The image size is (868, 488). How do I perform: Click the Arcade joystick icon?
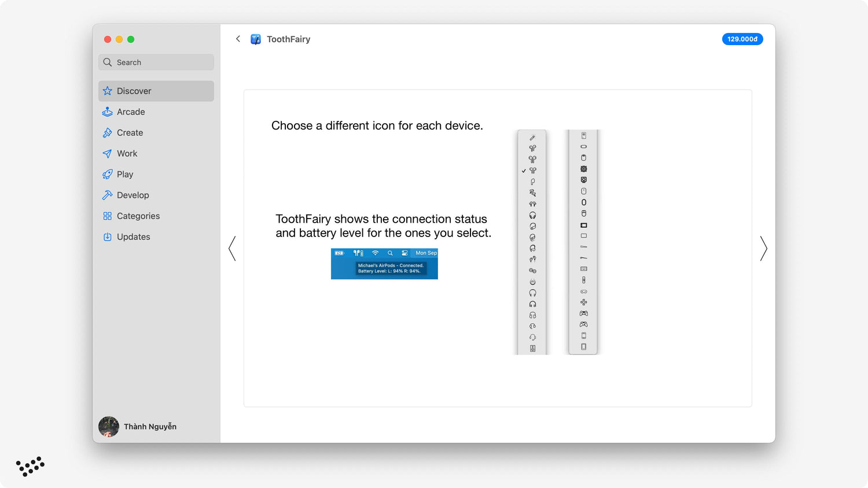[x=108, y=112]
